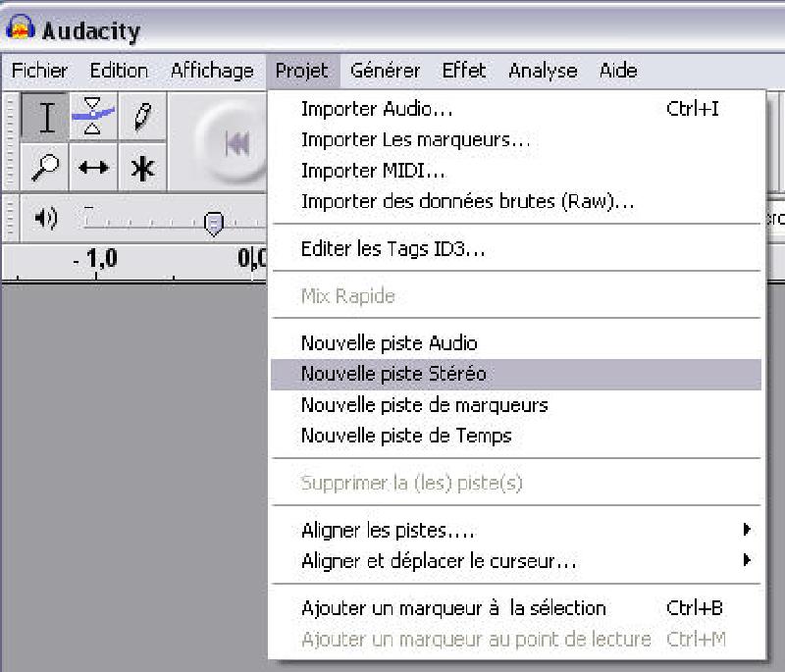
Task: Select Importer MIDI... menu entry
Action: [x=516, y=171]
